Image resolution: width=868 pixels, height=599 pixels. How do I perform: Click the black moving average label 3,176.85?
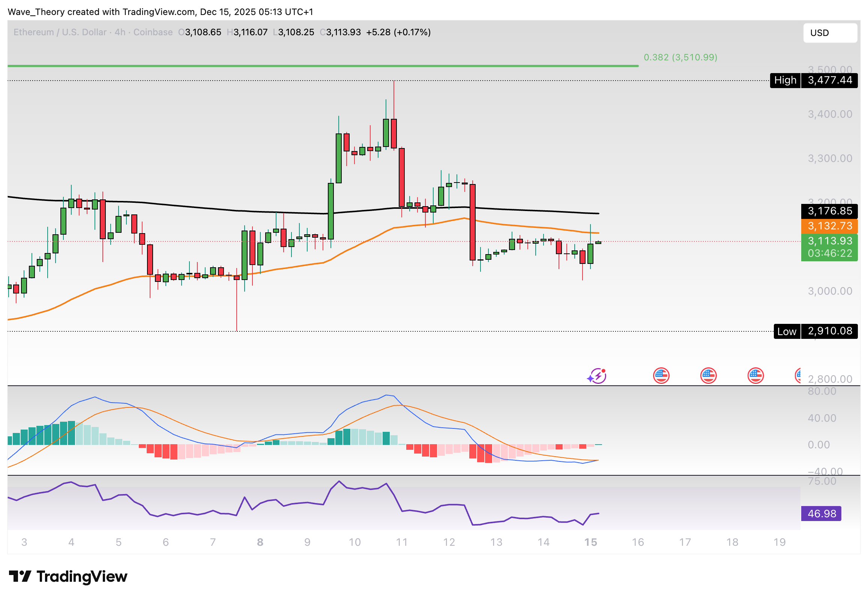click(x=829, y=211)
